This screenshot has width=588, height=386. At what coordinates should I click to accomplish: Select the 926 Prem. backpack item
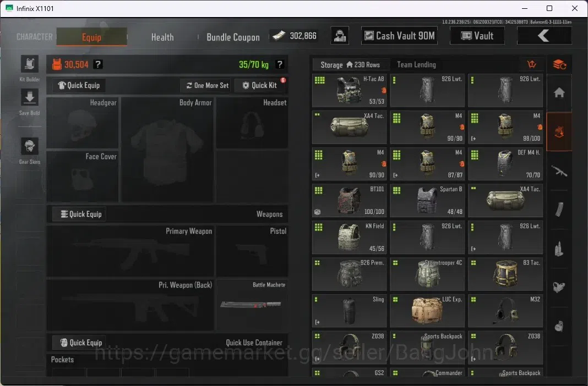pos(350,274)
